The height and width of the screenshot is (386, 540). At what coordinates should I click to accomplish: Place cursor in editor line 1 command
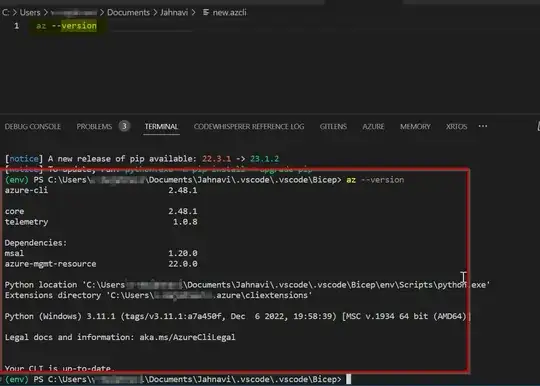[66, 26]
